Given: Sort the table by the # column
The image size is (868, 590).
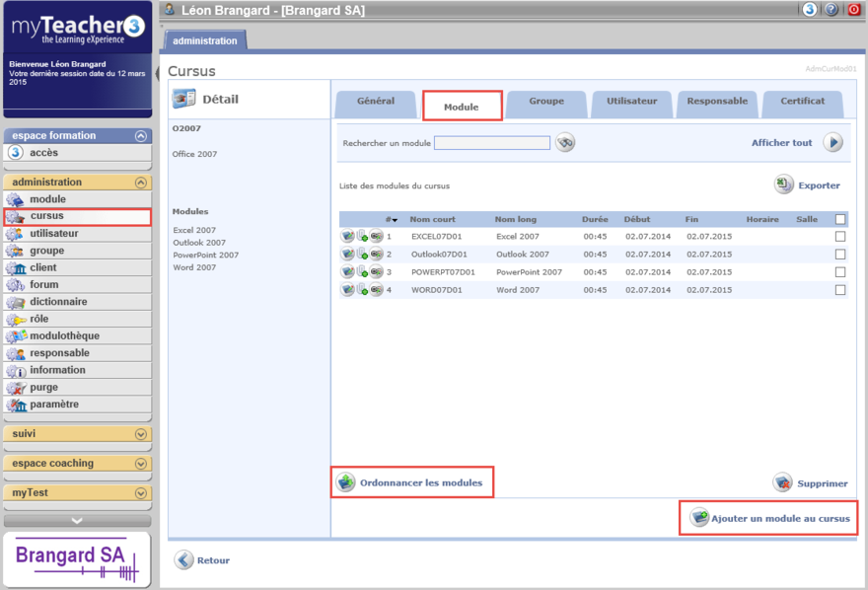Looking at the screenshot, I should tap(392, 220).
